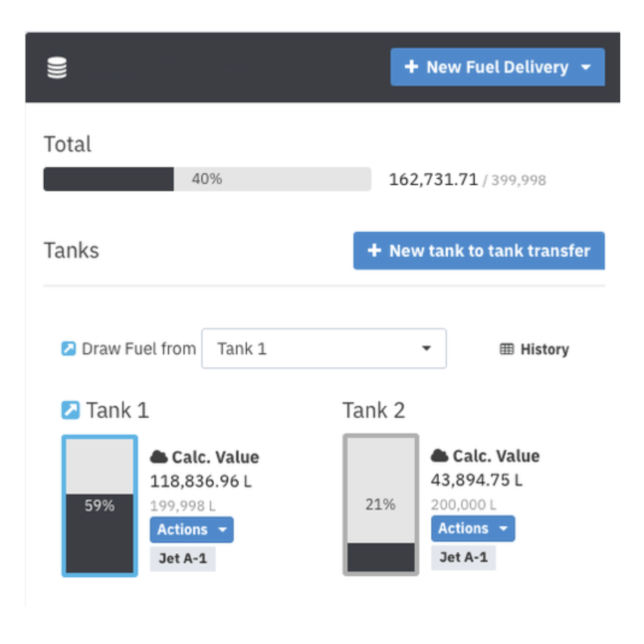Click the blue arrow icon beside Tank 1 heading

pos(71,409)
